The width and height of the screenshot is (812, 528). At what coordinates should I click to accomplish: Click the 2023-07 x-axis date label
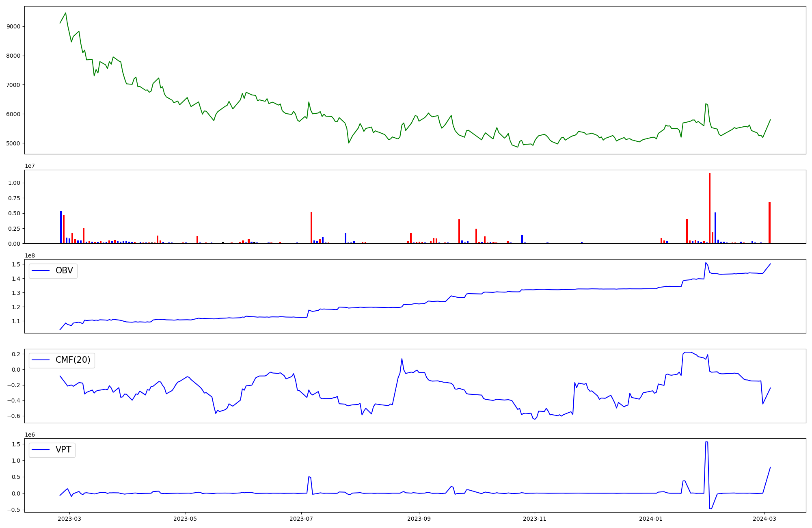[301, 519]
